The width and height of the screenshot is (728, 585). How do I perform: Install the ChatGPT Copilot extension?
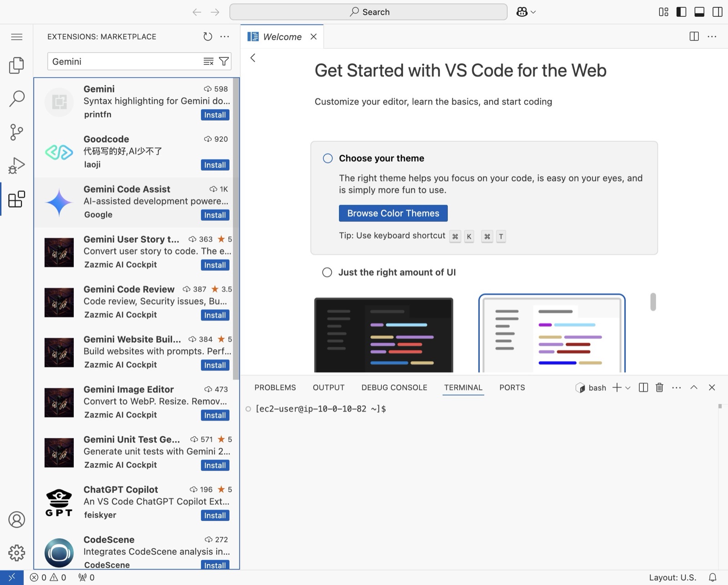[215, 516]
